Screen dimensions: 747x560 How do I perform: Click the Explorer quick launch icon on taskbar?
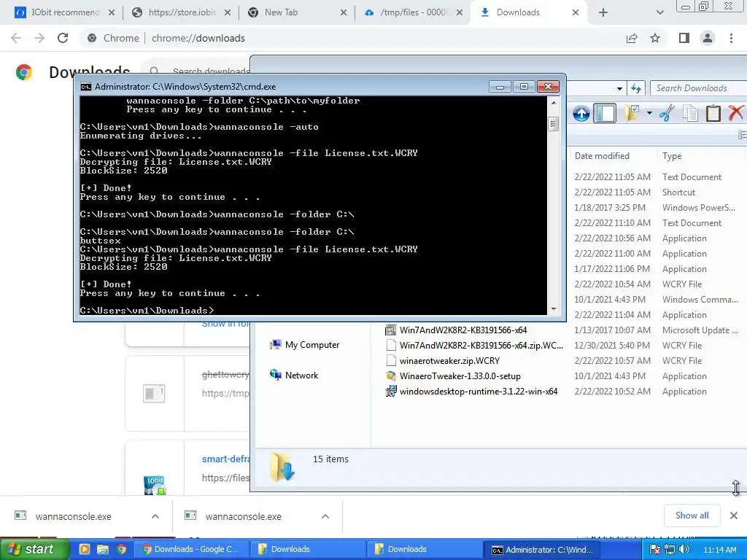(103, 549)
